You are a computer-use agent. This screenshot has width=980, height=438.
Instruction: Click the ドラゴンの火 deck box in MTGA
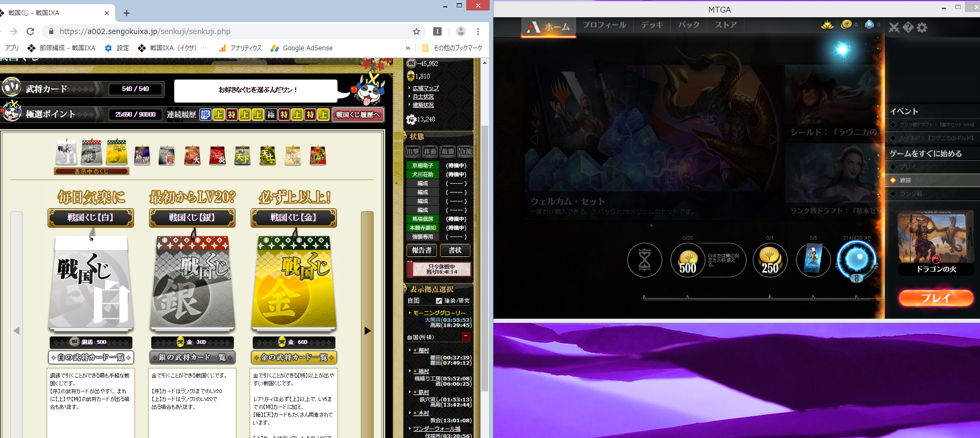point(936,243)
